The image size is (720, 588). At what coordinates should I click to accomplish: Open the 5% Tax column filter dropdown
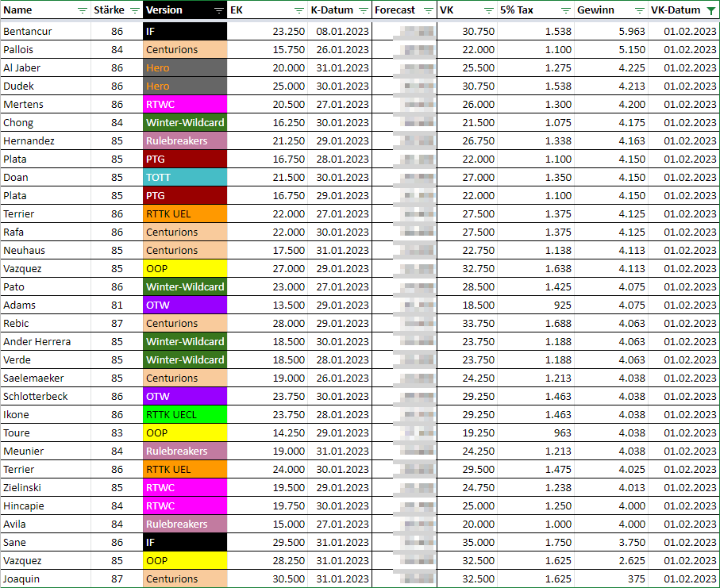[x=566, y=10]
